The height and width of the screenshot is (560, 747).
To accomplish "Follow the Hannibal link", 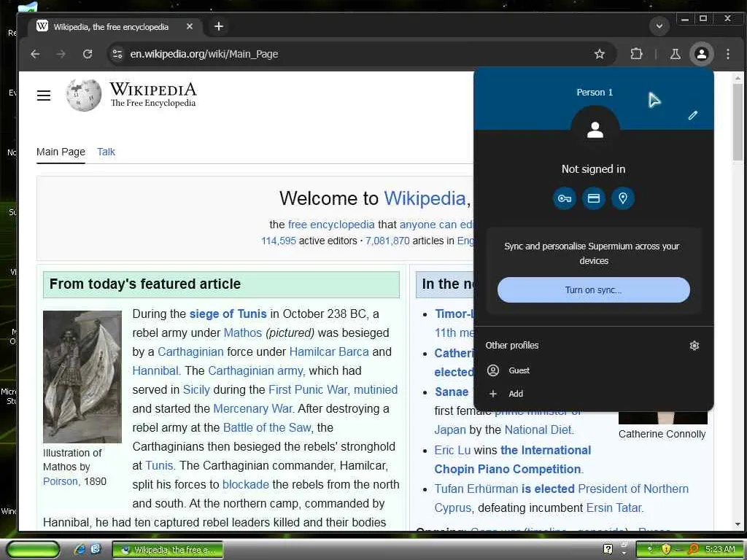I will pyautogui.click(x=156, y=371).
